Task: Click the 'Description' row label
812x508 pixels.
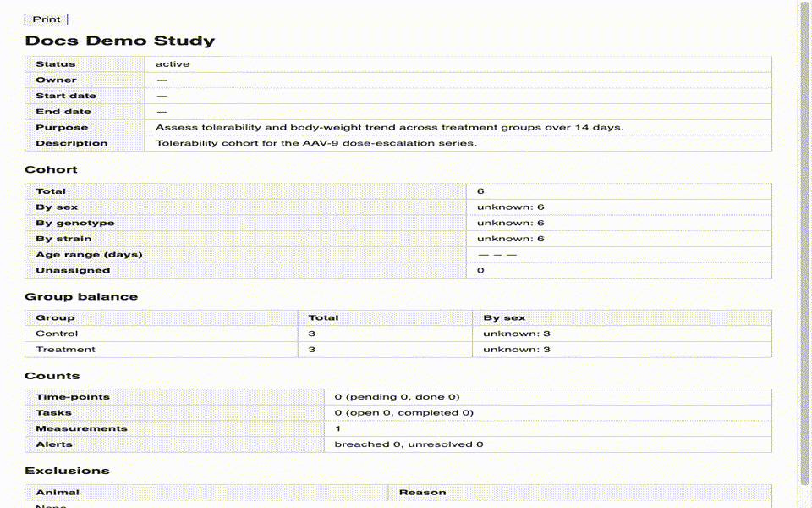Action: point(71,143)
